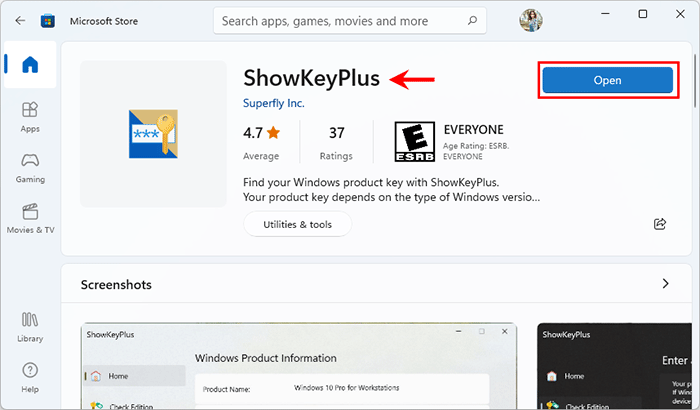Screen dimensions: 700x410
Task: Close the Microsoft Store window
Action: [x=680, y=14]
